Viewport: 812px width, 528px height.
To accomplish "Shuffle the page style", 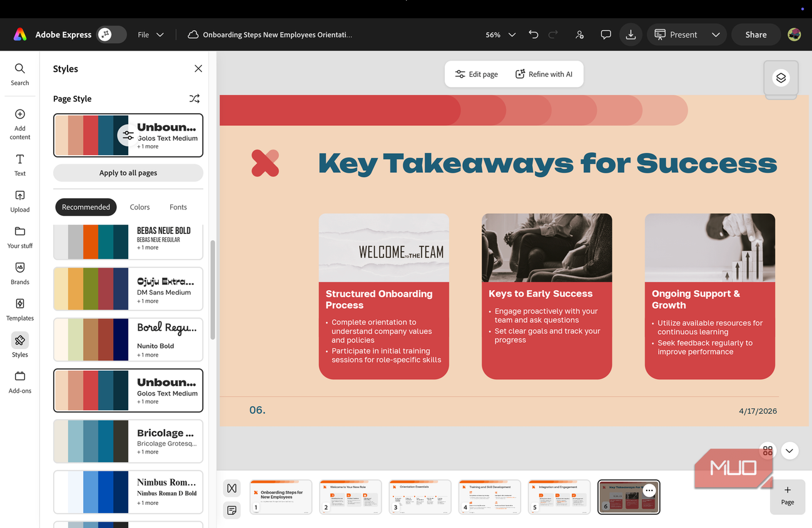I will pos(195,99).
